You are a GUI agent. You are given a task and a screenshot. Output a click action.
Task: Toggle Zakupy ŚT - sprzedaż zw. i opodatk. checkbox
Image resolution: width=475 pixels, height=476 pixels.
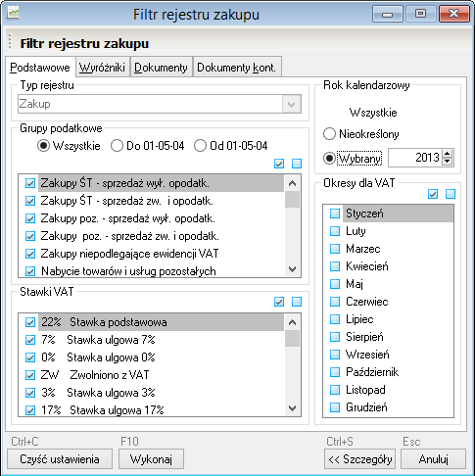pos(30,201)
